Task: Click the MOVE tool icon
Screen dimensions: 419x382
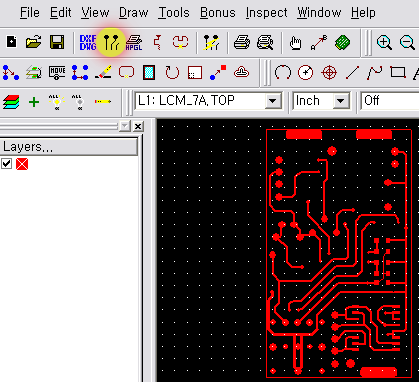Action: (57, 72)
